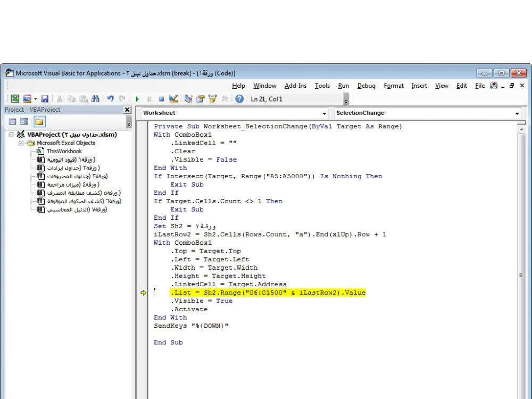Collapse the Microsoft Excel Objects folder
This screenshot has width=532, height=399.
[x=21, y=143]
